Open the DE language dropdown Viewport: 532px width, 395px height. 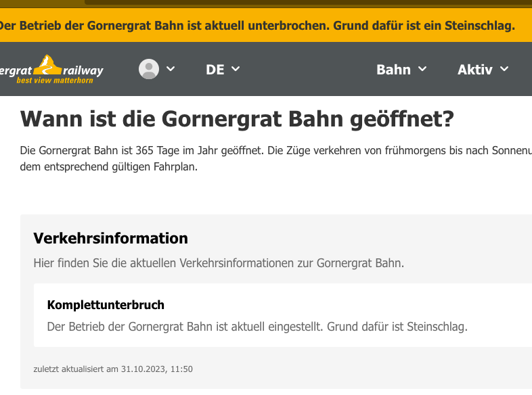point(223,70)
